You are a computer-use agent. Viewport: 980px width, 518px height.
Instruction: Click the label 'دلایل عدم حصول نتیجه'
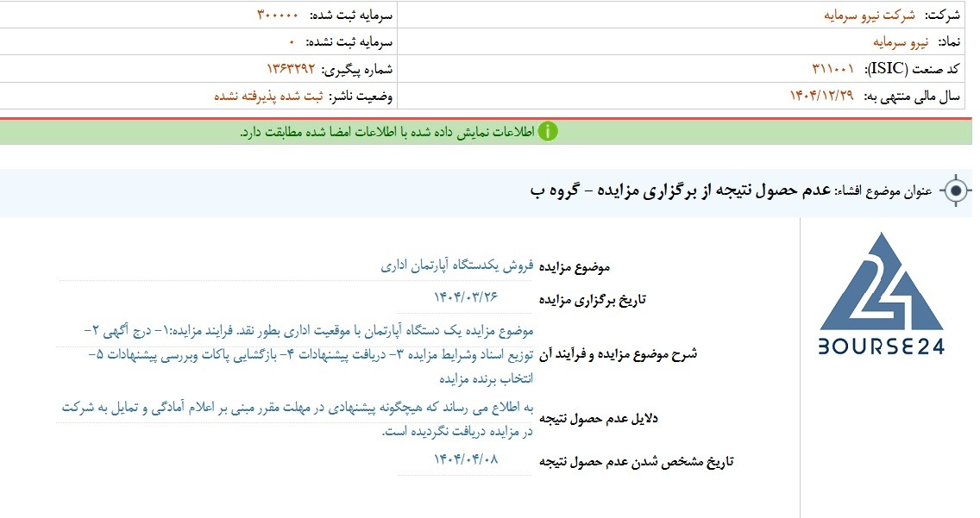coord(598,419)
